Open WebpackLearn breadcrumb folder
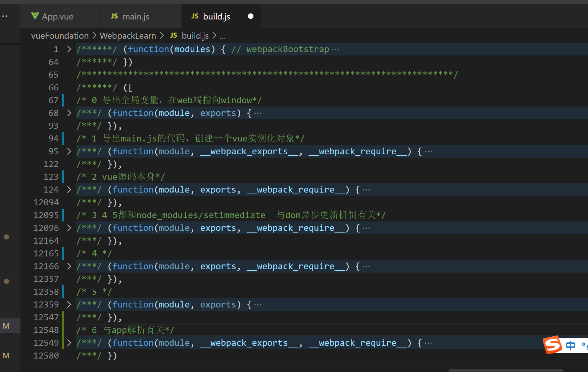Viewport: 588px width, 372px height. 128,36
